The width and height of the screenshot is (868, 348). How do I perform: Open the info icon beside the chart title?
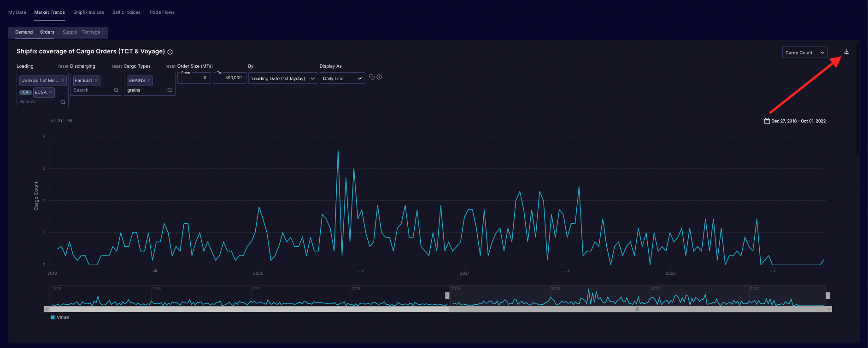pos(170,52)
